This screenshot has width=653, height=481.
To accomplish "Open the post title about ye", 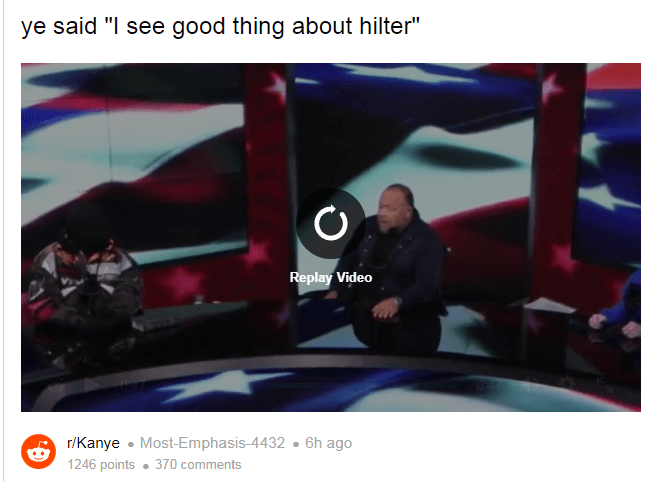I will click(x=220, y=26).
